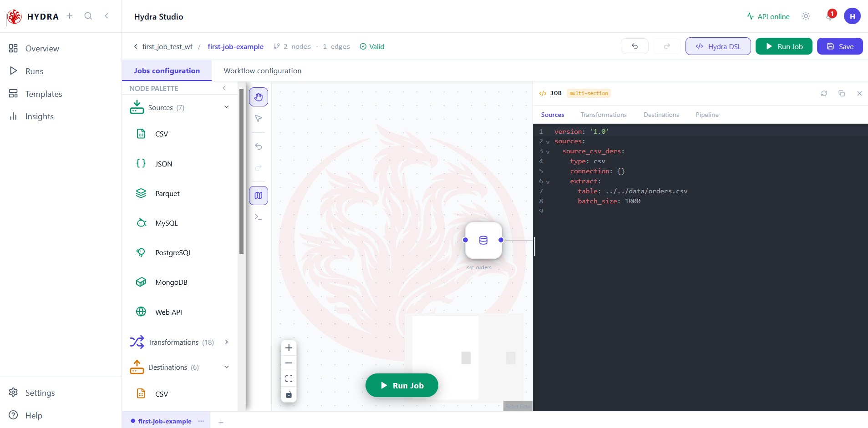Zoom out on the canvas

click(289, 363)
